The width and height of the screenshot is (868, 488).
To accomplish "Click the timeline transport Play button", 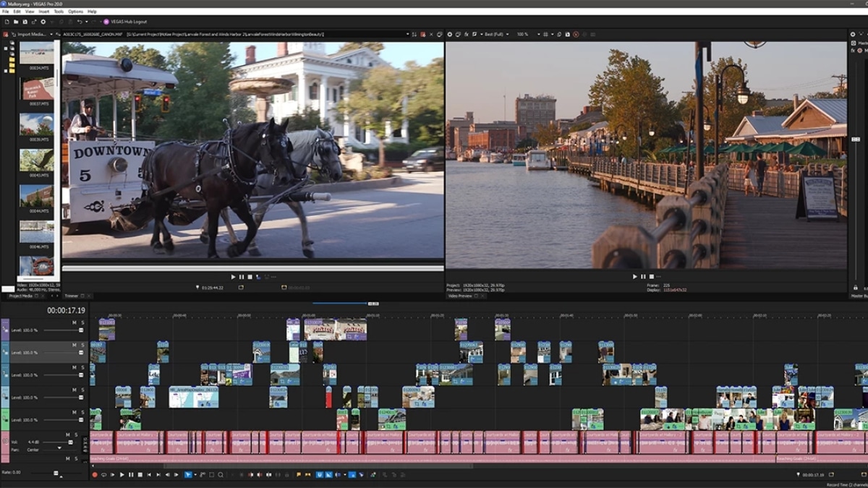I will 122,475.
